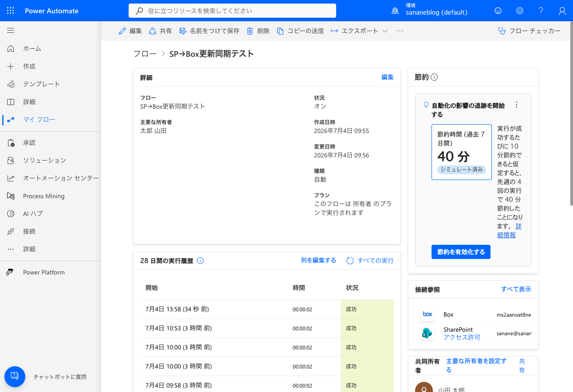573x392 pixels.
Task: Click the すべての実行 link
Action: (x=376, y=261)
